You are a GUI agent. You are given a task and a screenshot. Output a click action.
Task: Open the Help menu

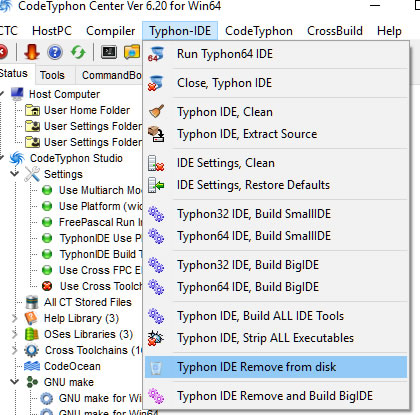pyautogui.click(x=389, y=31)
